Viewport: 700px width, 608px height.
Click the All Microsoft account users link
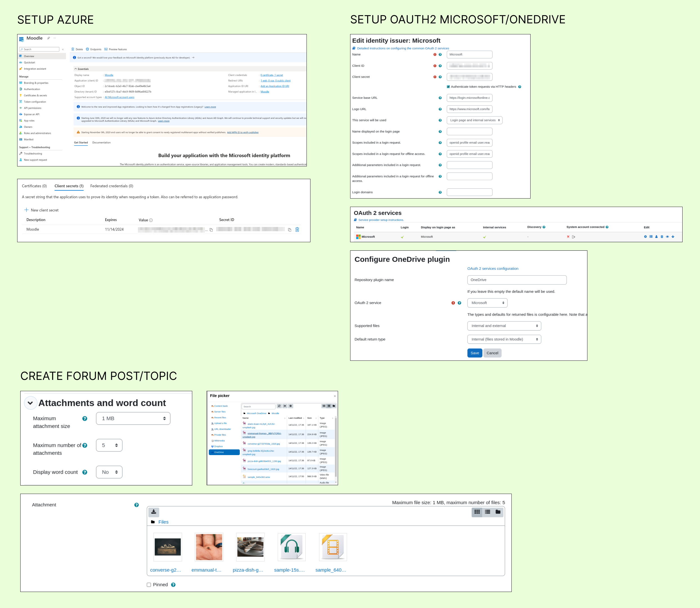119,97
